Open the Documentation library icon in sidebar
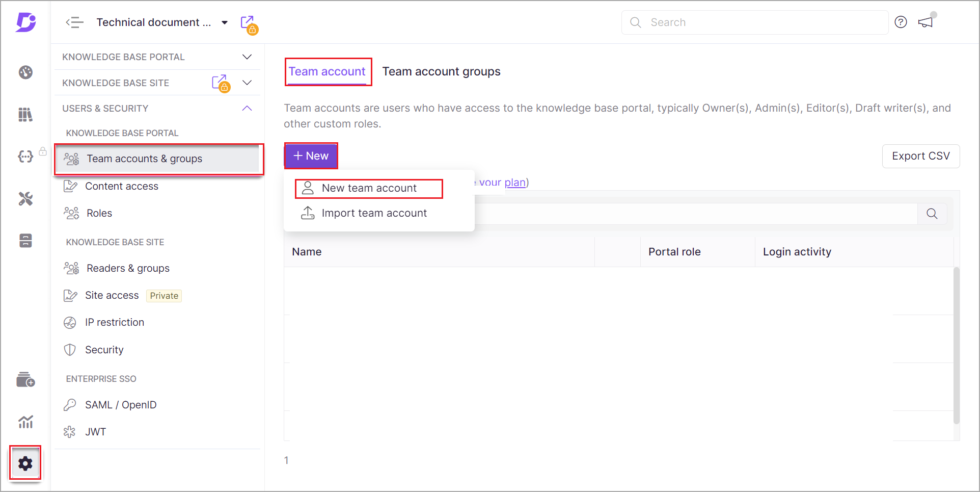The width and height of the screenshot is (980, 492). (x=25, y=115)
